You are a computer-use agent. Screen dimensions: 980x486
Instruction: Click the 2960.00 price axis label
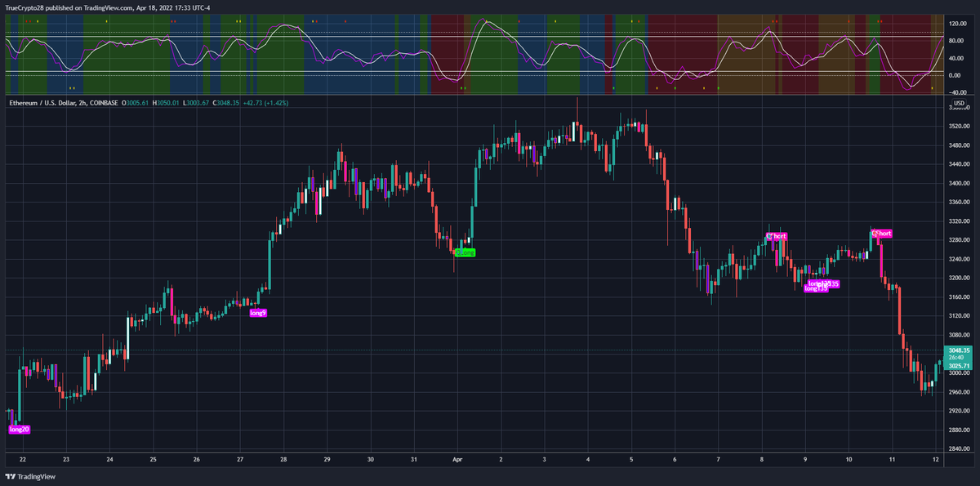[x=959, y=391]
